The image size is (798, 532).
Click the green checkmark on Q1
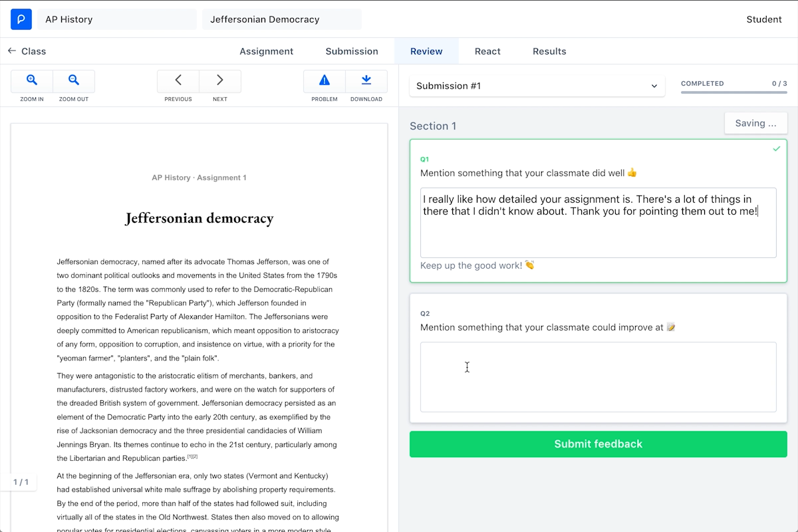[776, 149]
